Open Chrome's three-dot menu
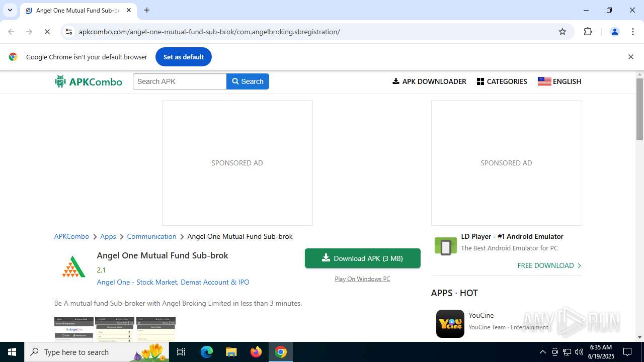The image size is (644, 362). [x=632, y=32]
